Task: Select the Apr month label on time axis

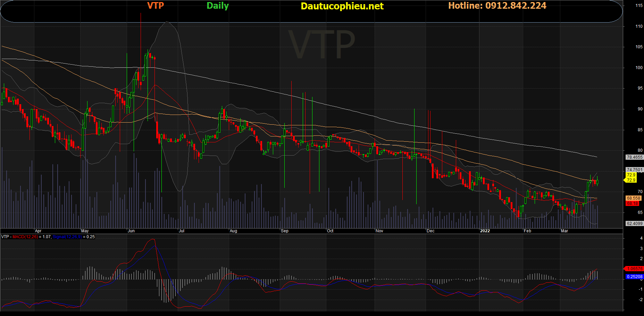Action: coord(38,231)
